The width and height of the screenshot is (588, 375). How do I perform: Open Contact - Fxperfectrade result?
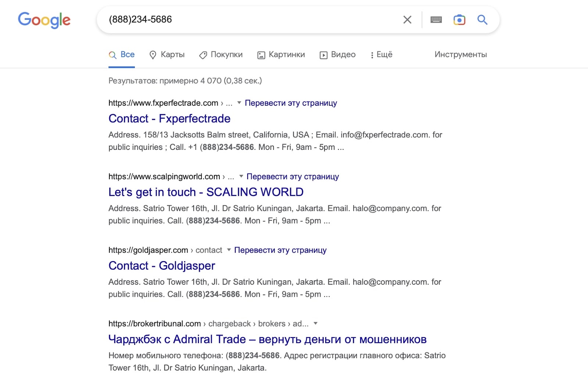pyautogui.click(x=169, y=119)
